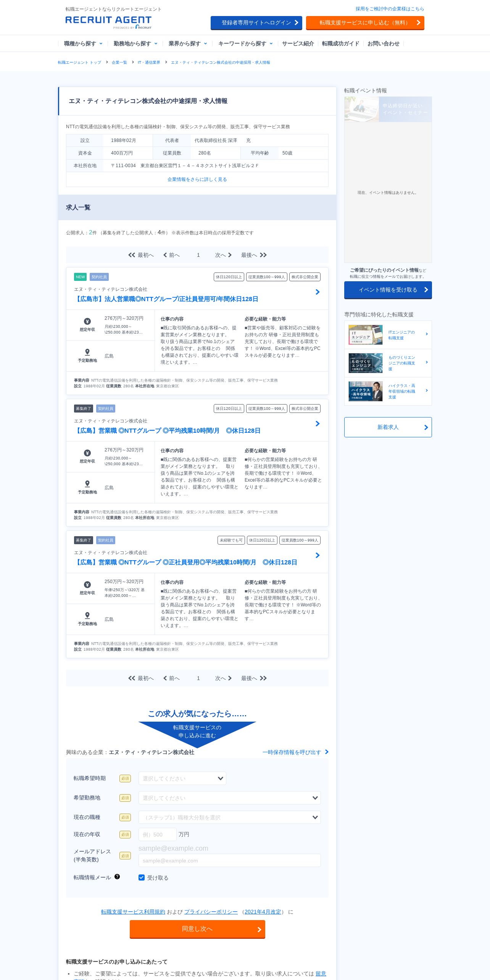
Task: Click ITエンジニアの転職支援 link text
Action: [401, 335]
